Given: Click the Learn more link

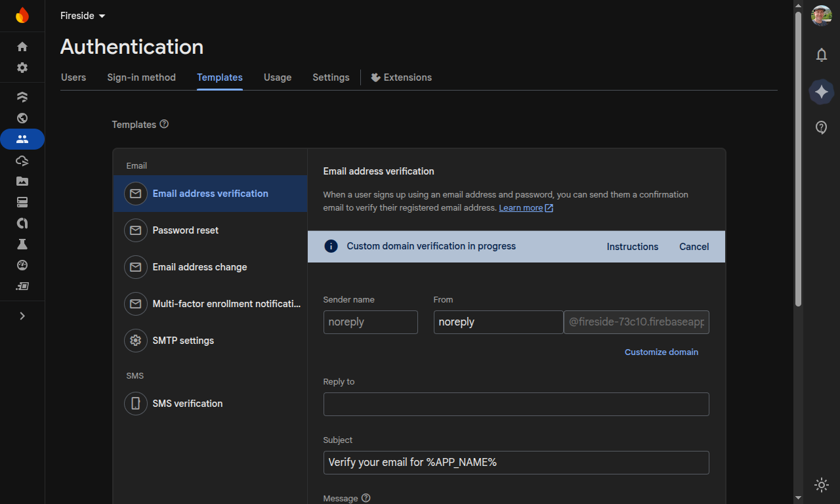Looking at the screenshot, I should [x=521, y=208].
